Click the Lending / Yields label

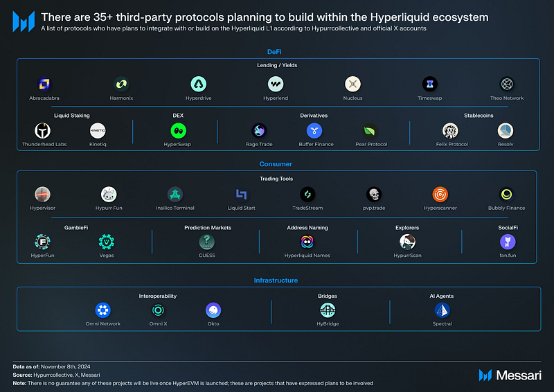coord(277,65)
